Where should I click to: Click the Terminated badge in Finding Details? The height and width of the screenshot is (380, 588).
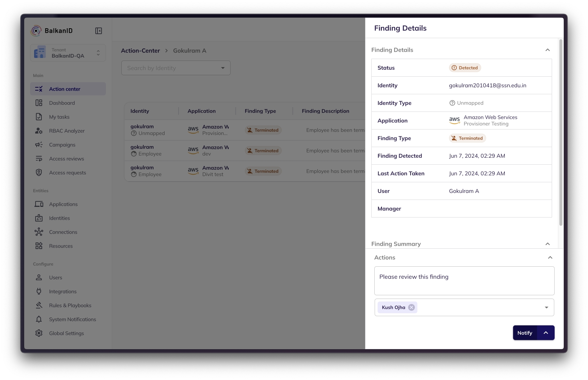(x=467, y=138)
